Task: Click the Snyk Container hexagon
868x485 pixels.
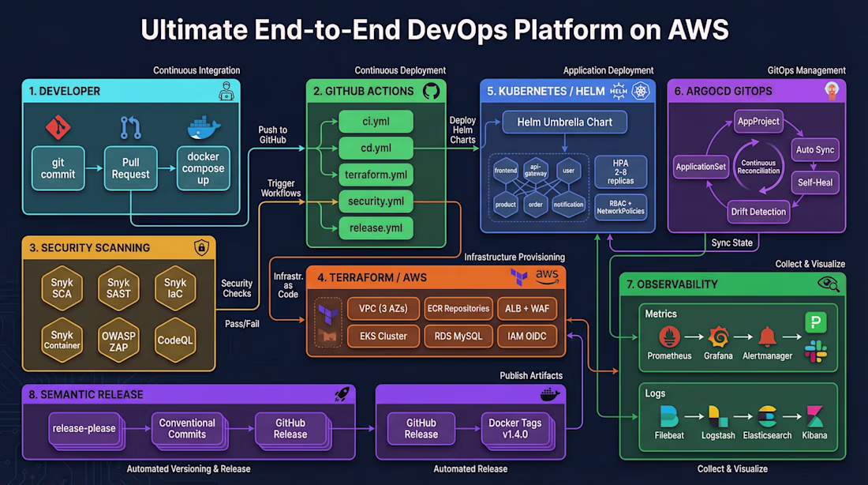Action: 62,340
